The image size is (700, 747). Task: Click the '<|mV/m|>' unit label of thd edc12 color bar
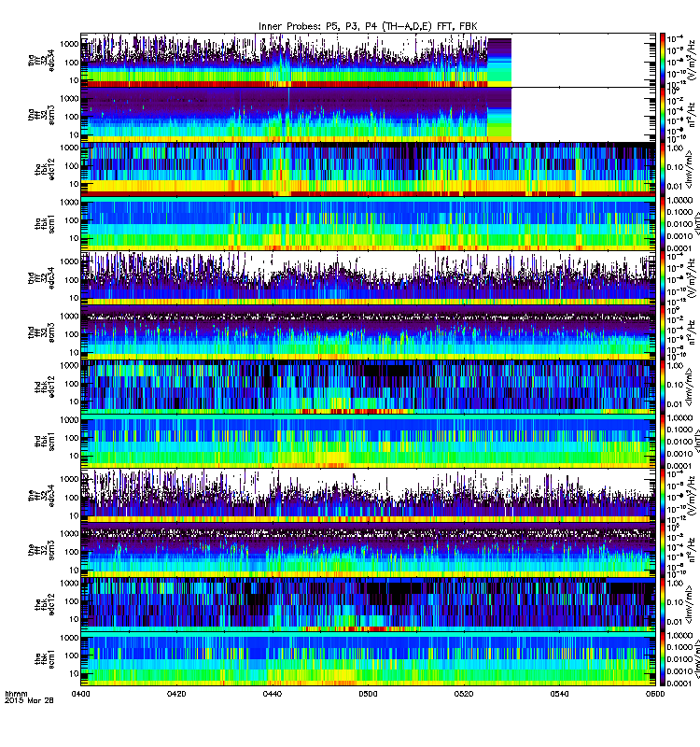tap(690, 387)
